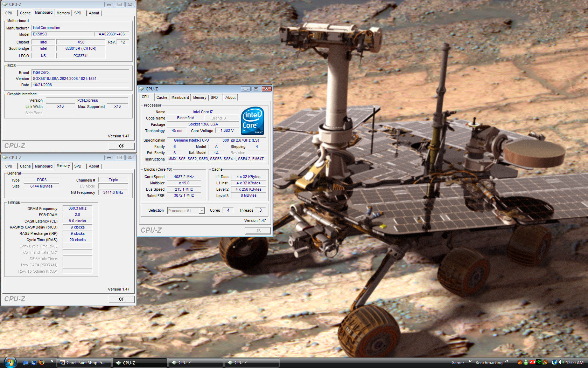The height and width of the screenshot is (368, 588).
Task: Open the network connection tray icon
Action: (x=554, y=362)
